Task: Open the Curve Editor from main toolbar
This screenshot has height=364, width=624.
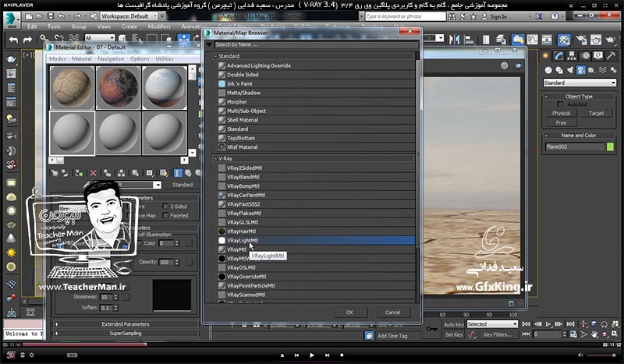Action: coord(533,39)
